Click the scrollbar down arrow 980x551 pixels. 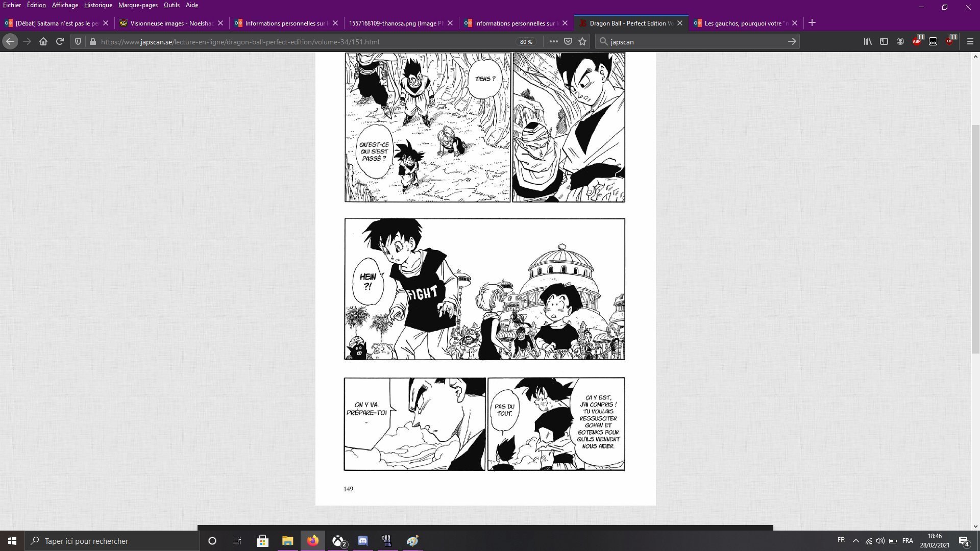975,526
